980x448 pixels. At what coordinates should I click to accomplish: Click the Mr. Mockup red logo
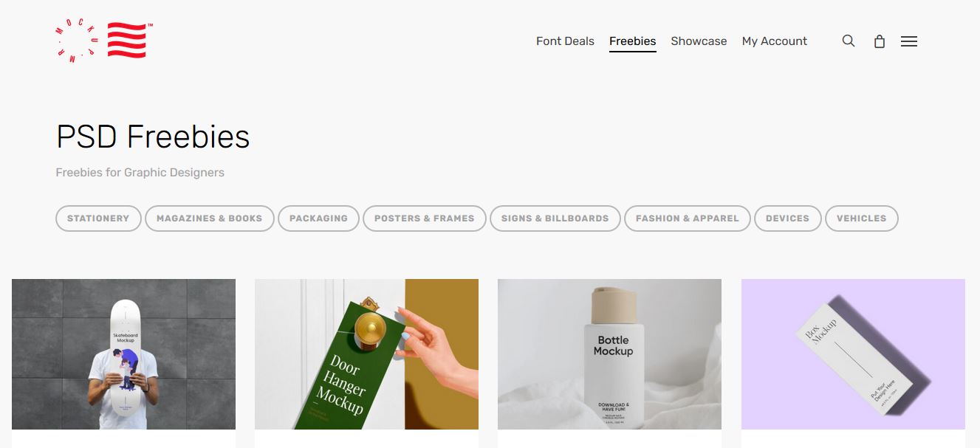[104, 41]
